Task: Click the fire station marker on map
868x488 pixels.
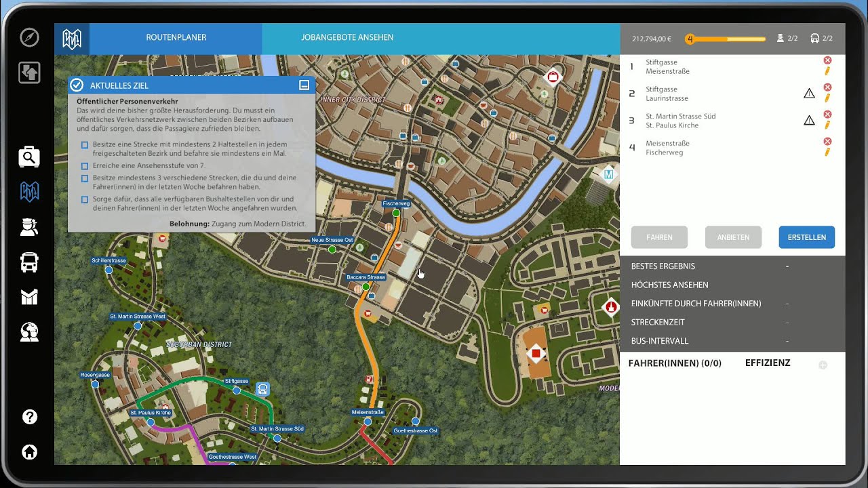Action: coord(611,308)
